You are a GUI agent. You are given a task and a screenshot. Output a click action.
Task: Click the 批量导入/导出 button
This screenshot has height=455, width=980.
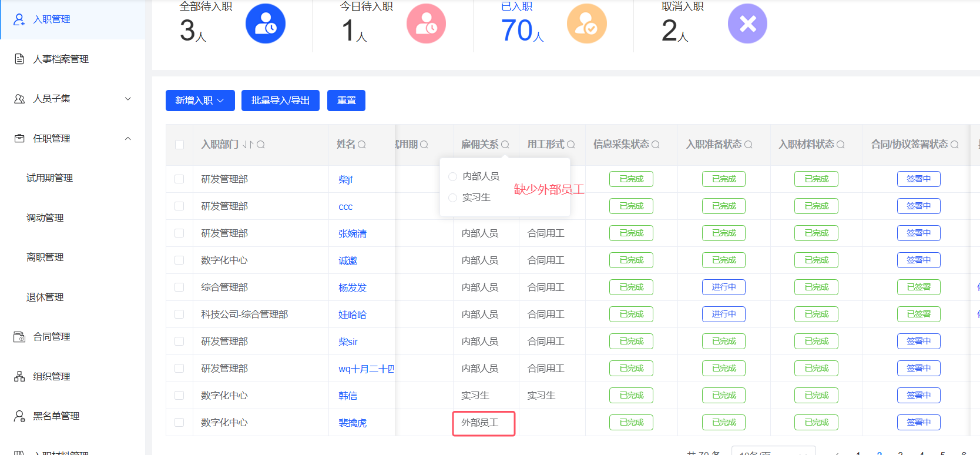click(x=280, y=101)
